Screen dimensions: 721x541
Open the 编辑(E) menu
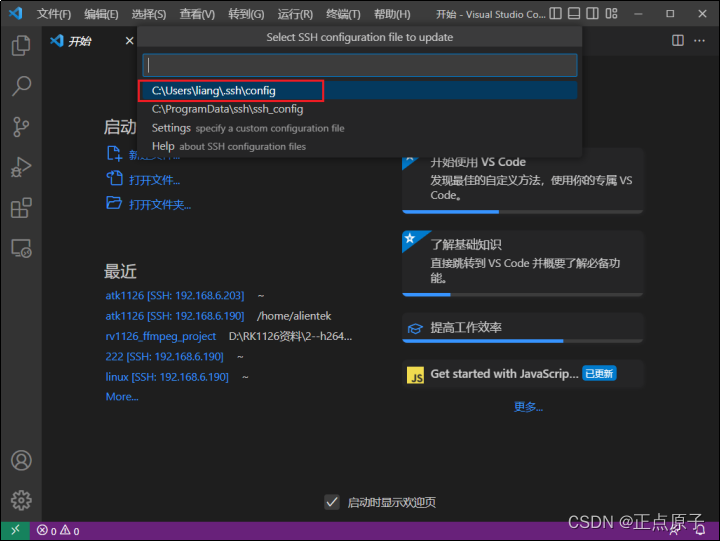pyautogui.click(x=101, y=14)
